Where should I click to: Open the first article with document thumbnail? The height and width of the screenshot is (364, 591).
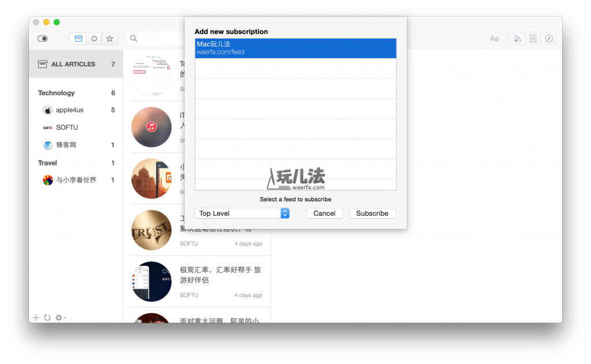[x=152, y=76]
